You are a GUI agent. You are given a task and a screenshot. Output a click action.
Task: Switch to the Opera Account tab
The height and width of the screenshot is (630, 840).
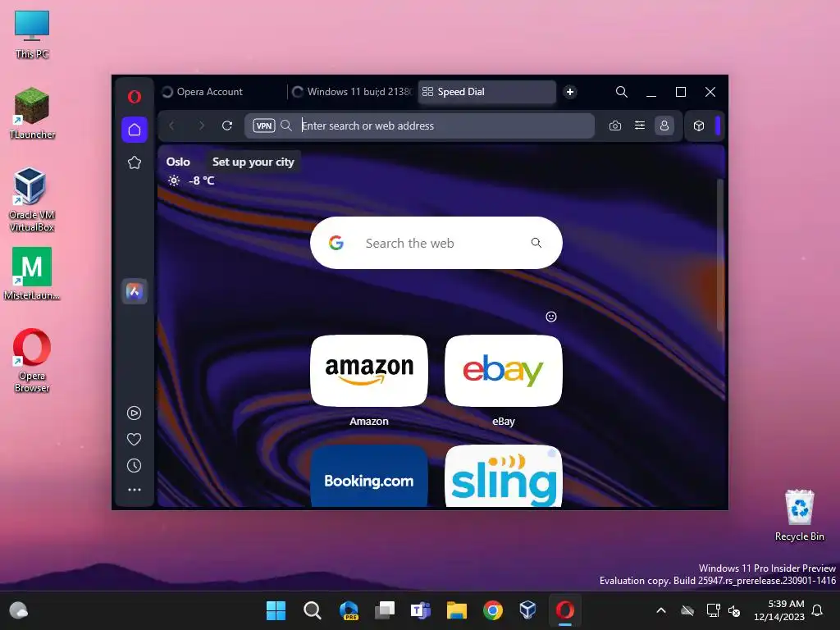221,92
